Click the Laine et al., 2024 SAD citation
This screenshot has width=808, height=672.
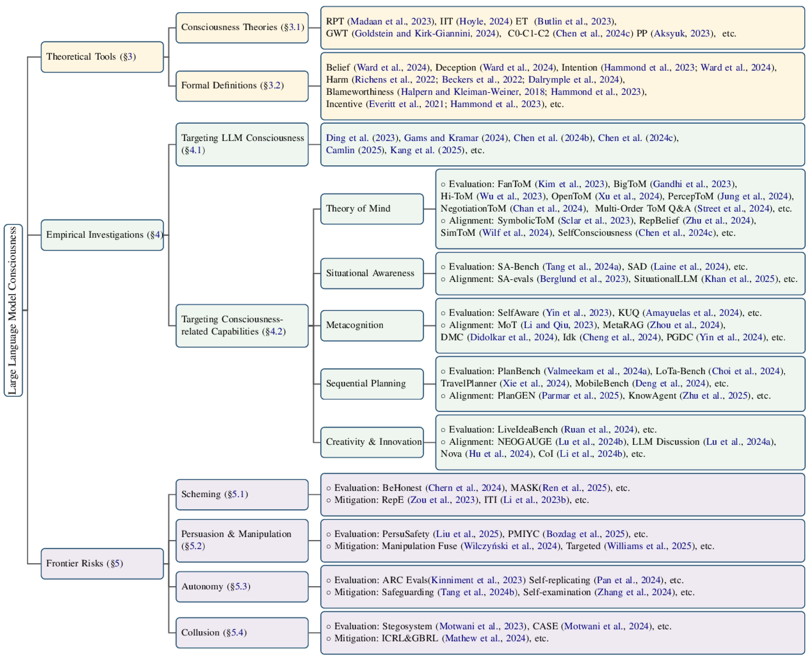click(x=689, y=267)
